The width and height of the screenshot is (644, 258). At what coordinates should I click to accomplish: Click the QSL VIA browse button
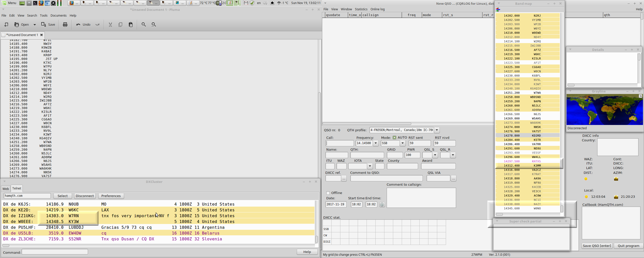453,178
